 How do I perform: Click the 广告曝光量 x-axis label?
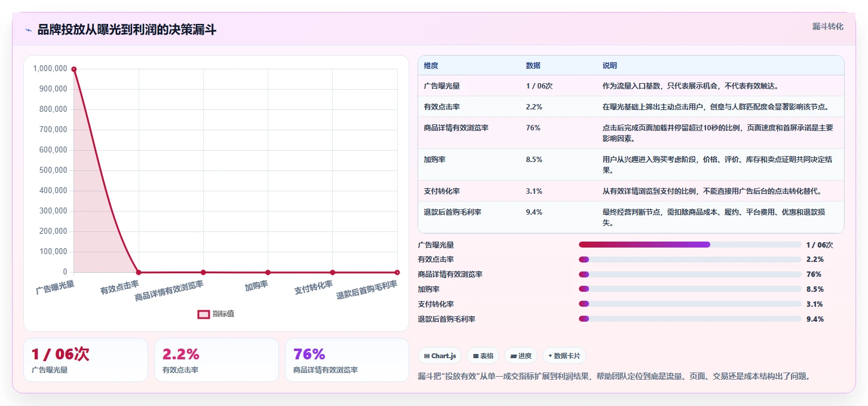(55, 288)
